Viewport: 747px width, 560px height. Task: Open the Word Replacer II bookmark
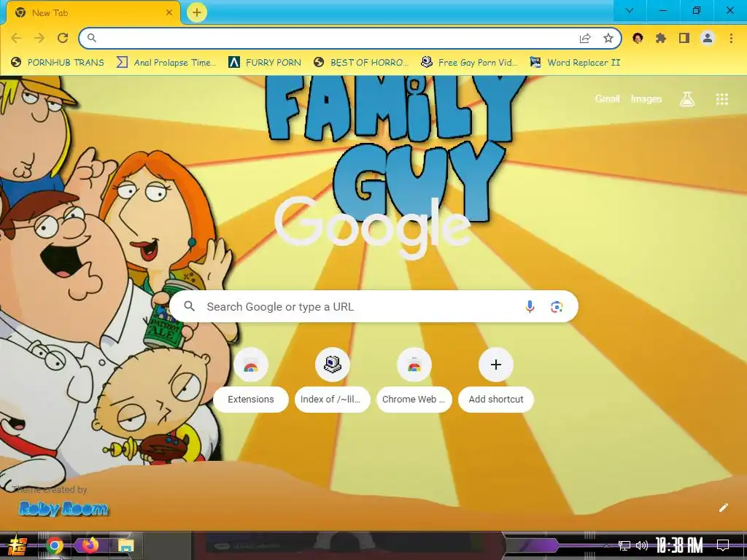575,63
